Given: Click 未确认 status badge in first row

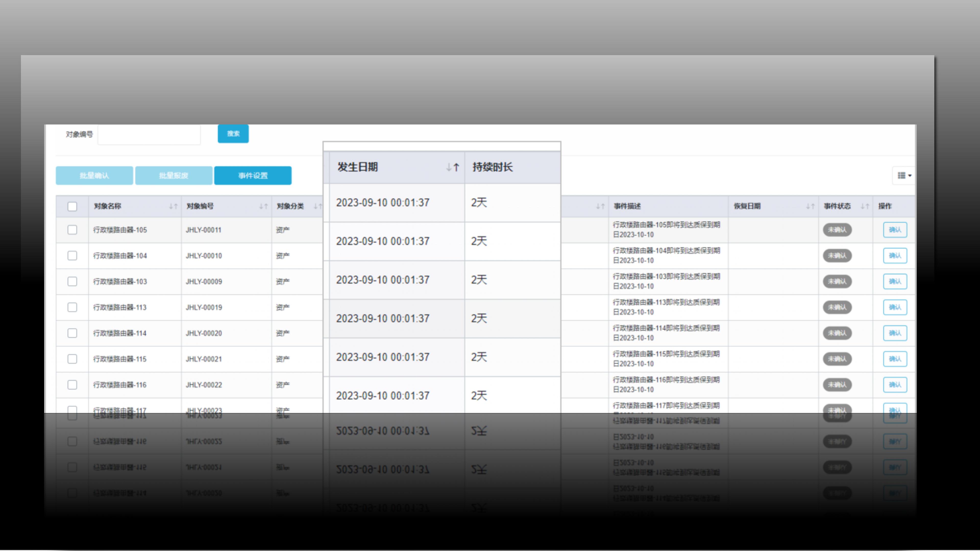Looking at the screenshot, I should (x=837, y=230).
